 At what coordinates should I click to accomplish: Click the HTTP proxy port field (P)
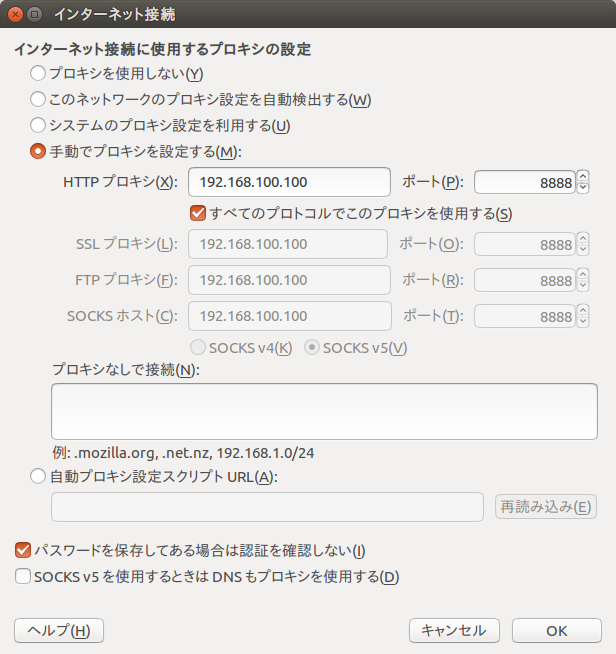point(525,182)
